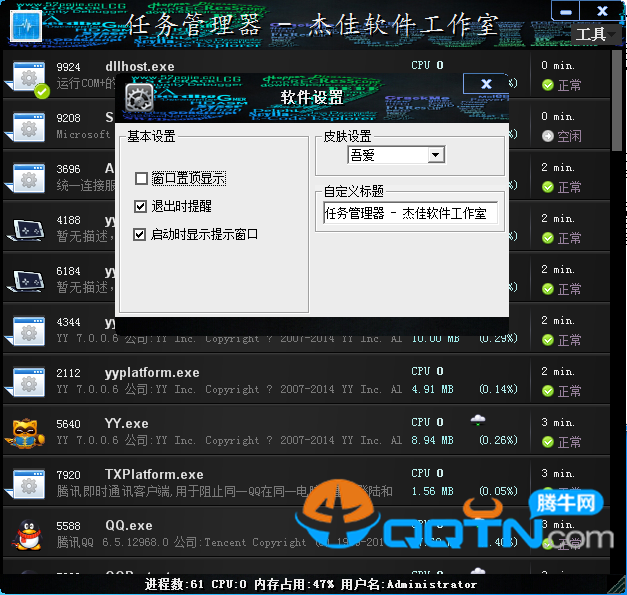Toggle the 启动时显示提示窗口 checkbox
The height and width of the screenshot is (595, 627).
[141, 234]
